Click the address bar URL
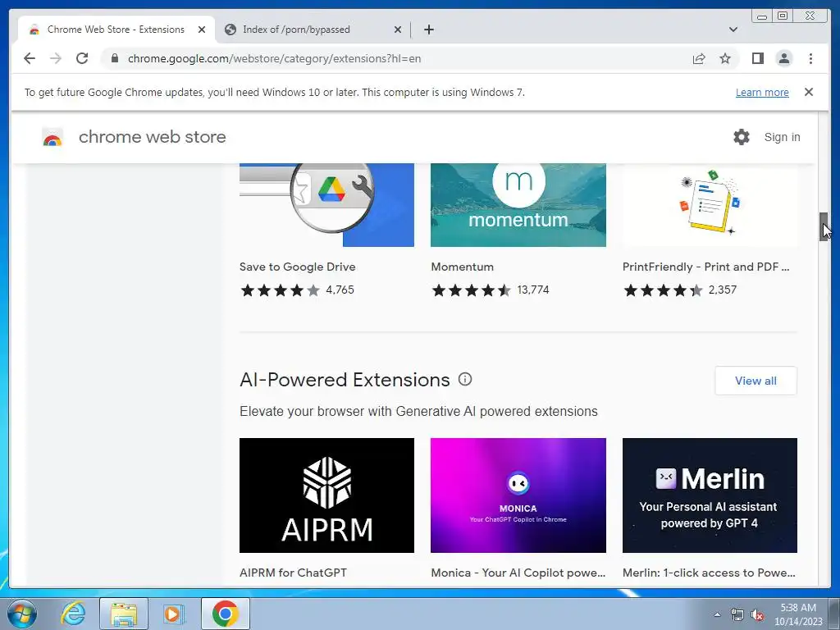This screenshot has height=630, width=840. pos(274,58)
